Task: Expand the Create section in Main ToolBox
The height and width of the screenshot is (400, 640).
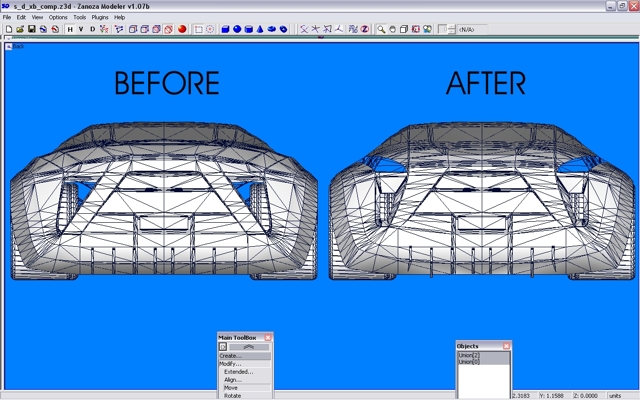Action: pos(230,355)
